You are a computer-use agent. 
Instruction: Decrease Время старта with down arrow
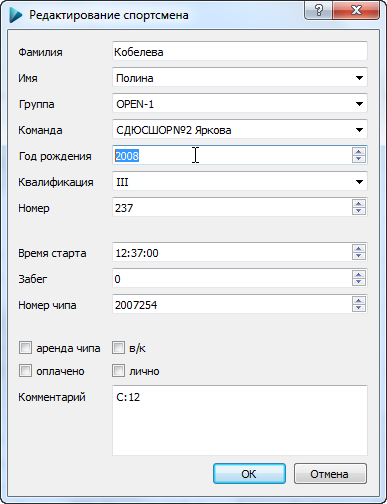tap(359, 256)
